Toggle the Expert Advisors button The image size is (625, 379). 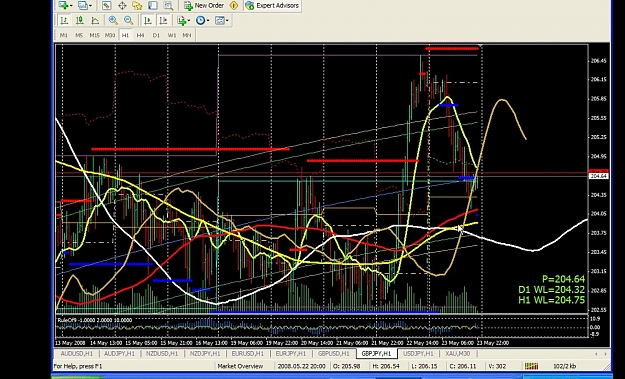(x=272, y=6)
